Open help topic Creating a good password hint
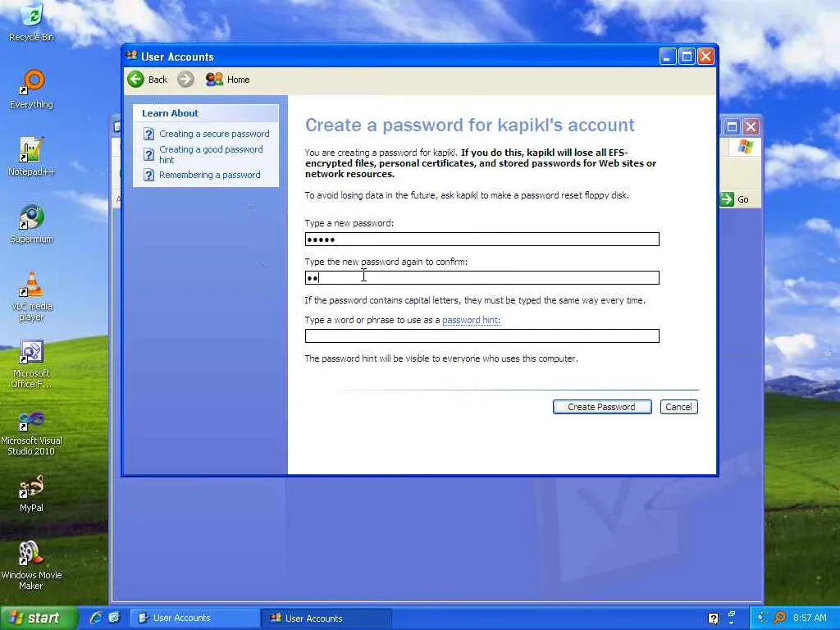The image size is (840, 630). 211,154
